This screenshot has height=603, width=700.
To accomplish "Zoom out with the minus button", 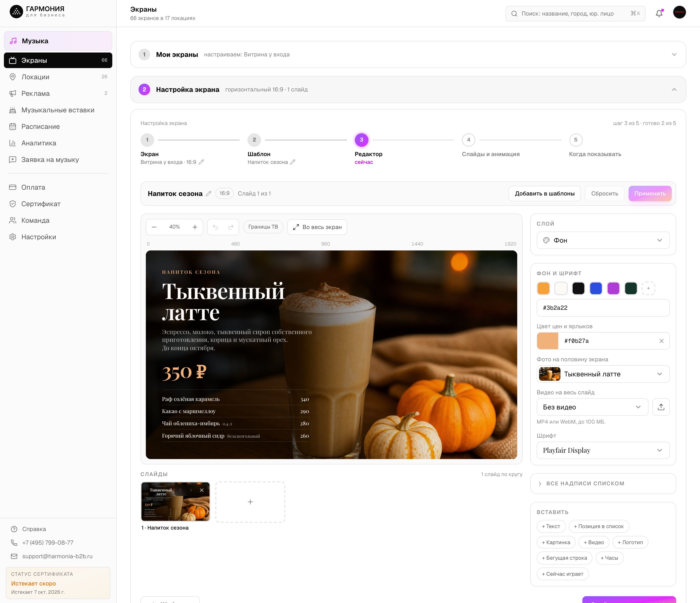I will tap(154, 227).
